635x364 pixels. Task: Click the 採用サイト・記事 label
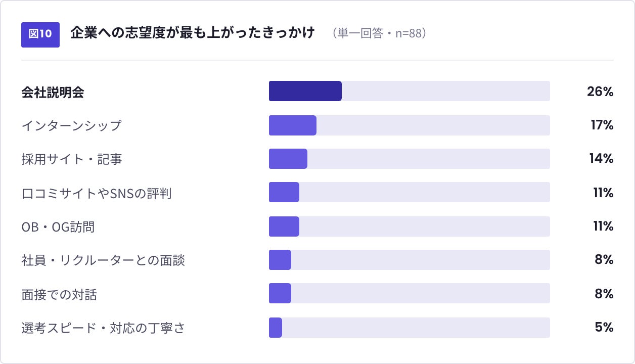click(x=72, y=159)
